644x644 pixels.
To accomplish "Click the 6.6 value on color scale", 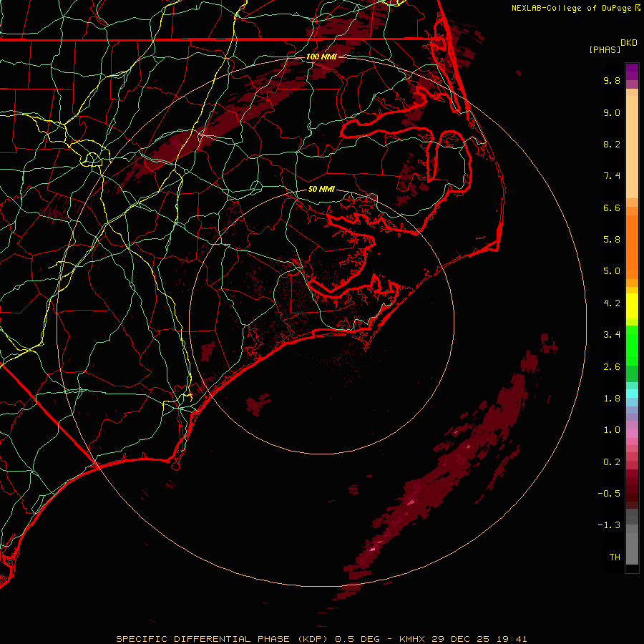I will pos(612,208).
